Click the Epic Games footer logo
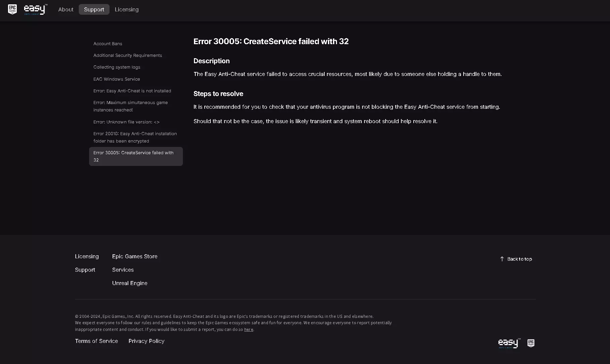This screenshot has width=610, height=364. [x=531, y=343]
